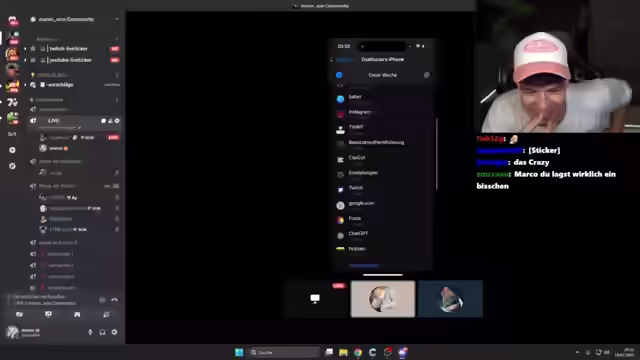Click the taskbar search box
Screen dimensions: 640x360
(x=284, y=352)
